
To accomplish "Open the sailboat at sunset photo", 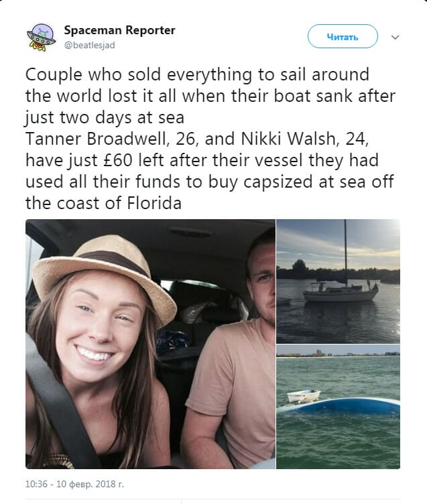I will click(338, 281).
